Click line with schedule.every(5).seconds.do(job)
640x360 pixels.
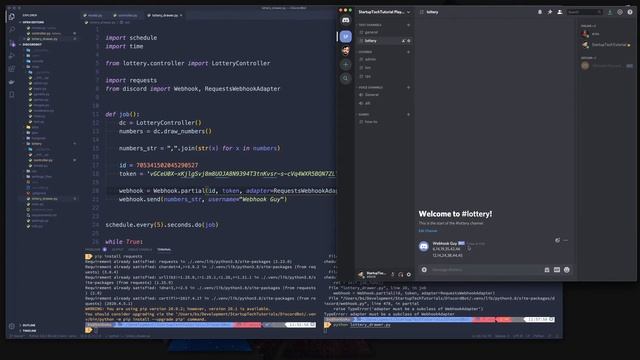pos(162,225)
